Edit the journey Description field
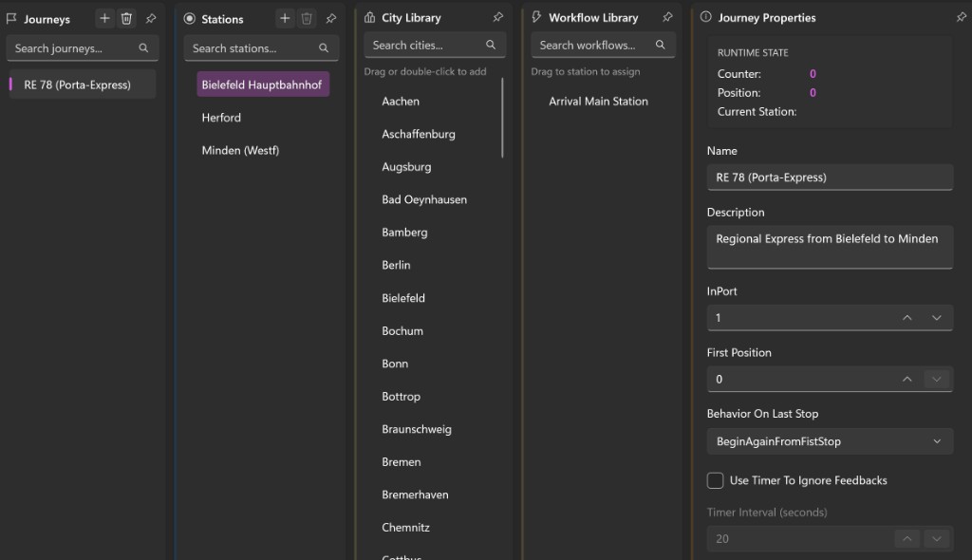This screenshot has height=560, width=972. pyautogui.click(x=830, y=247)
